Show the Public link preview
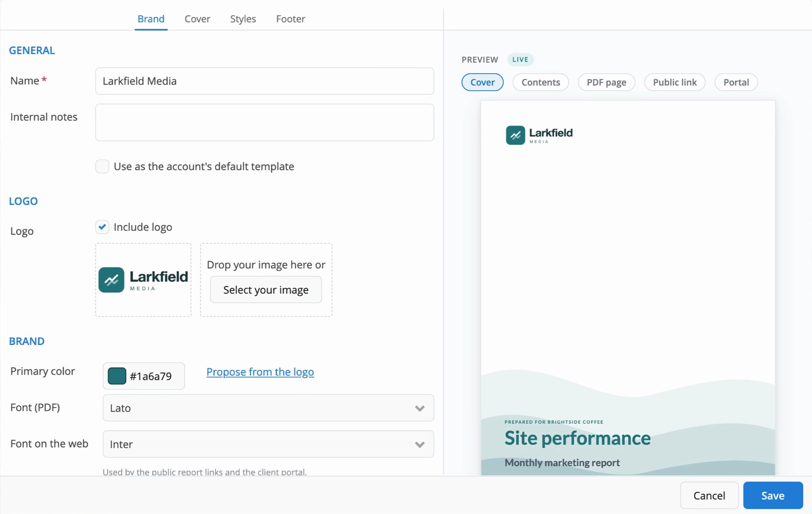Screen dimensions: 812x514 pos(675,82)
